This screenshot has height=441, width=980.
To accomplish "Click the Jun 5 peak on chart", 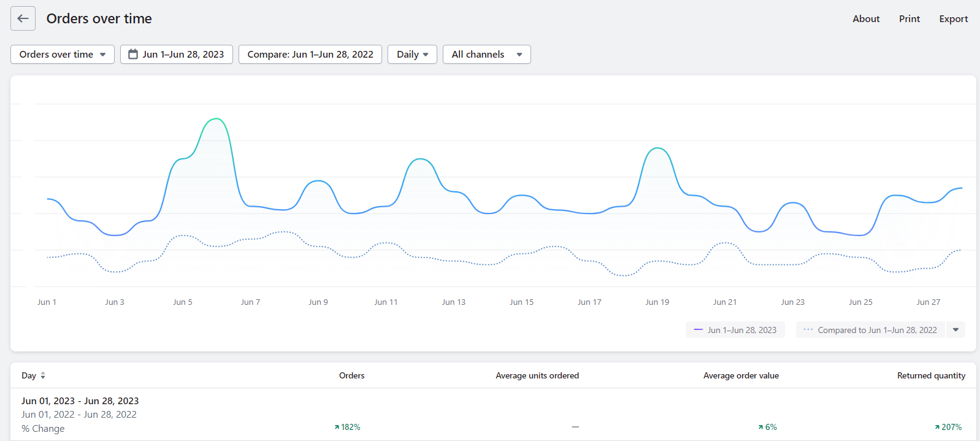I will pyautogui.click(x=216, y=119).
